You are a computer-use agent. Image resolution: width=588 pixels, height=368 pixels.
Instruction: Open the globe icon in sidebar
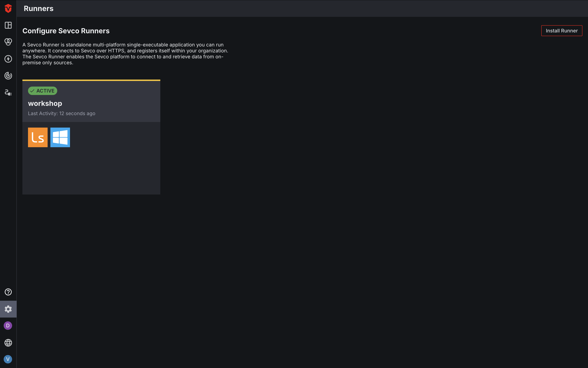click(x=8, y=343)
